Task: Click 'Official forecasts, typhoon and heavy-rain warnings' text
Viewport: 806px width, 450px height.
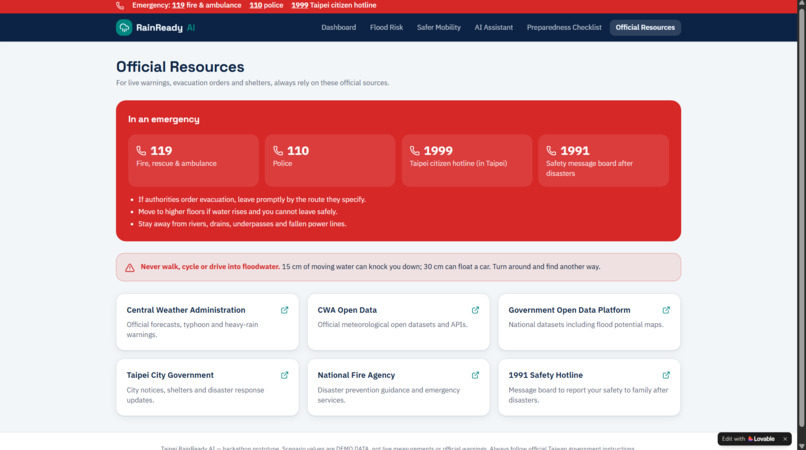Action: pyautogui.click(x=192, y=330)
